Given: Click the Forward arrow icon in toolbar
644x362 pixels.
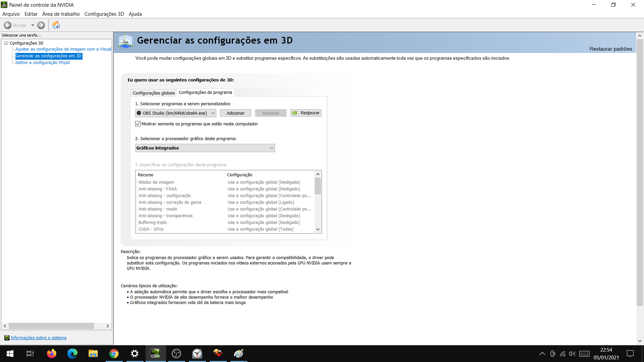Looking at the screenshot, I should click(x=41, y=25).
